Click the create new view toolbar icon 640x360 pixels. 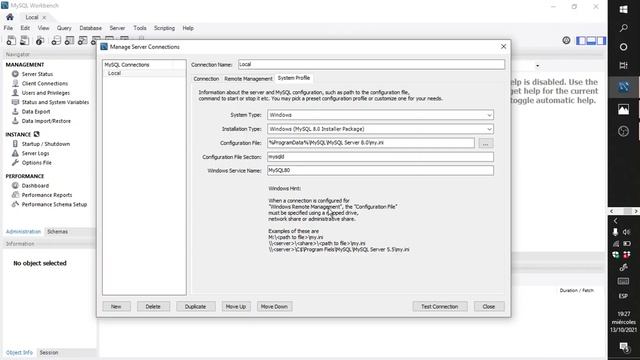pos(82,40)
